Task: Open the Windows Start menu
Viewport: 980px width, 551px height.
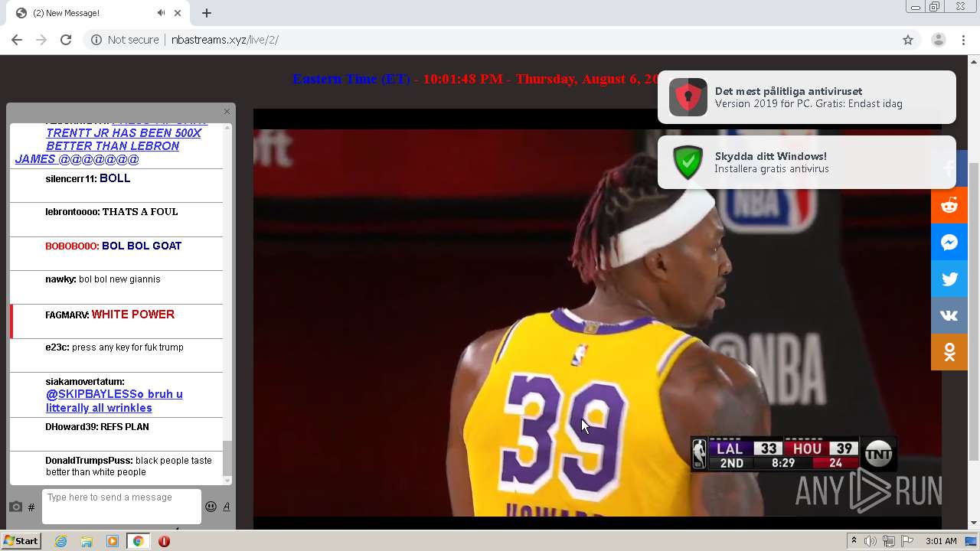Action: tap(21, 541)
